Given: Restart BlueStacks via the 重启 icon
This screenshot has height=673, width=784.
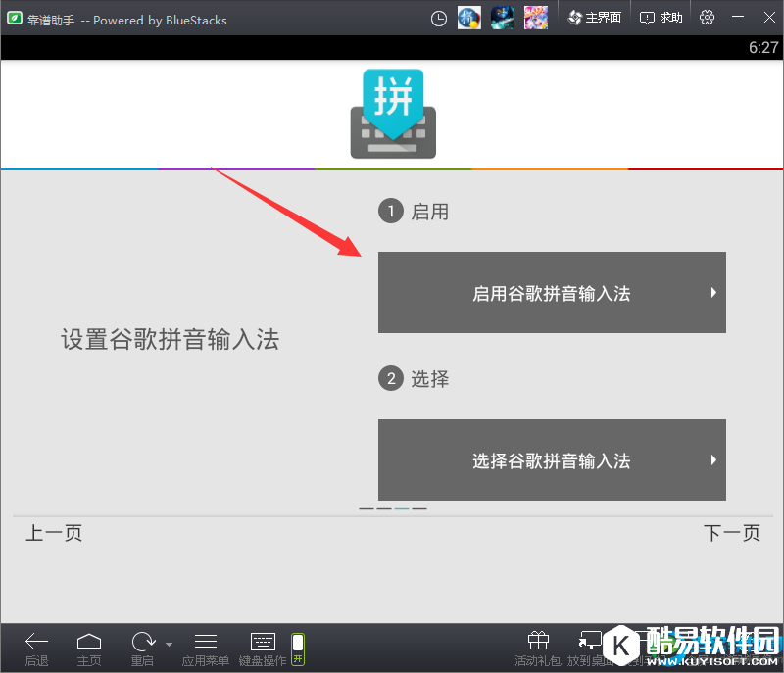Looking at the screenshot, I should [x=140, y=642].
